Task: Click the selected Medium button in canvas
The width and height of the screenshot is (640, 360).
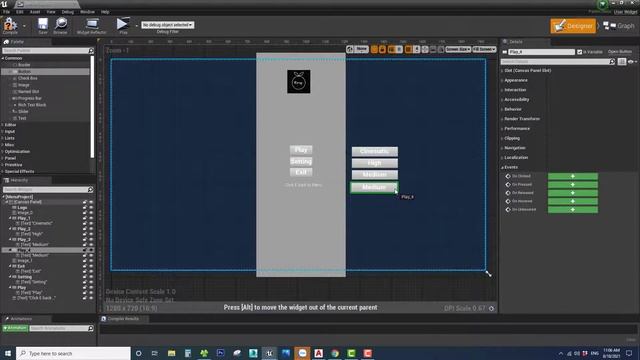Action: click(374, 187)
